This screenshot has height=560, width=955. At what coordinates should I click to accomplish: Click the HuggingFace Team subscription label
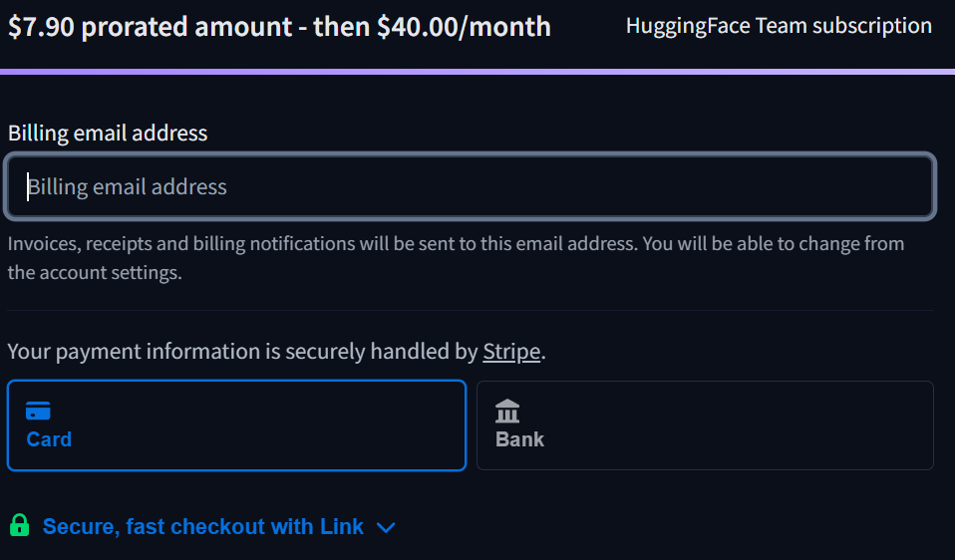[779, 27]
